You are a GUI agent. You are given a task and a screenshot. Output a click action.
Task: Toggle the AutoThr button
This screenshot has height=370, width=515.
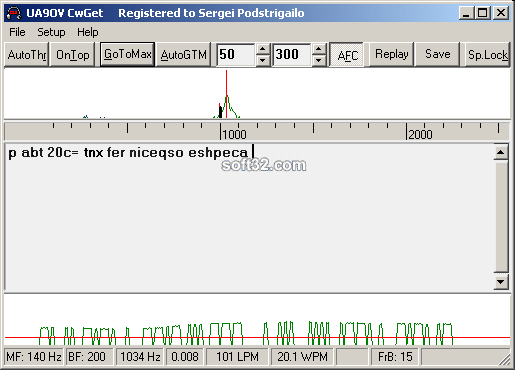[27, 54]
